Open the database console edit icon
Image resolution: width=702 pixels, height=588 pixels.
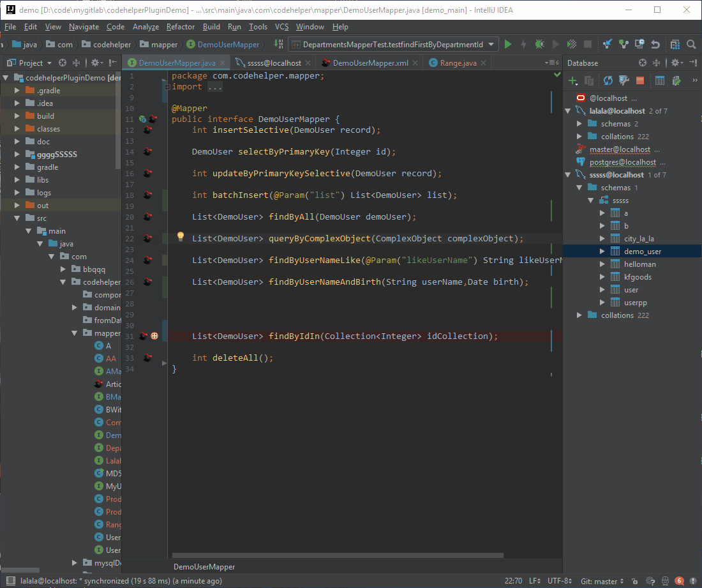tap(676, 80)
